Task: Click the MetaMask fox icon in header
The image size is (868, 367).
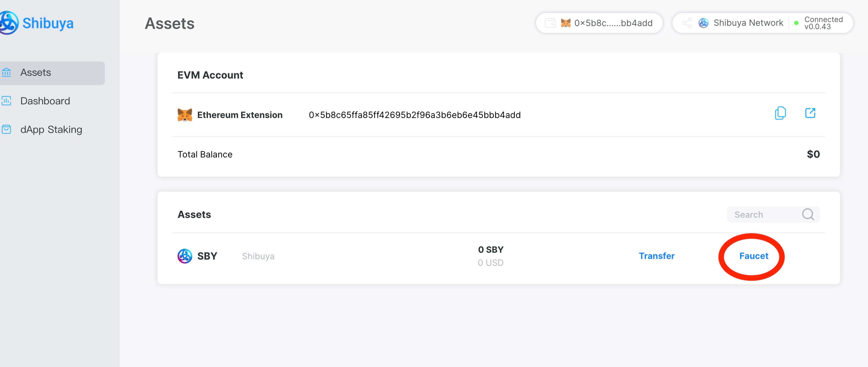Action: (566, 23)
